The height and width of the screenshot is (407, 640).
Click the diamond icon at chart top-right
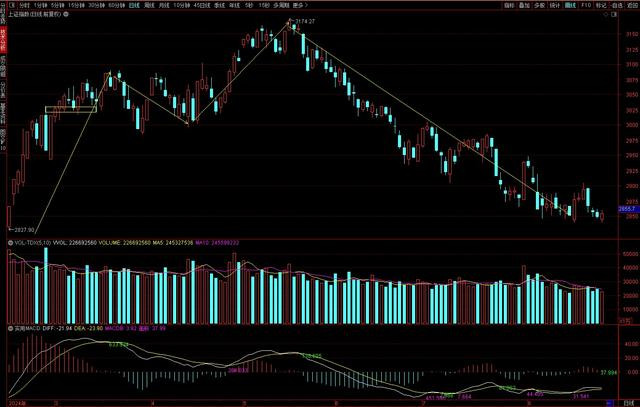(x=606, y=14)
